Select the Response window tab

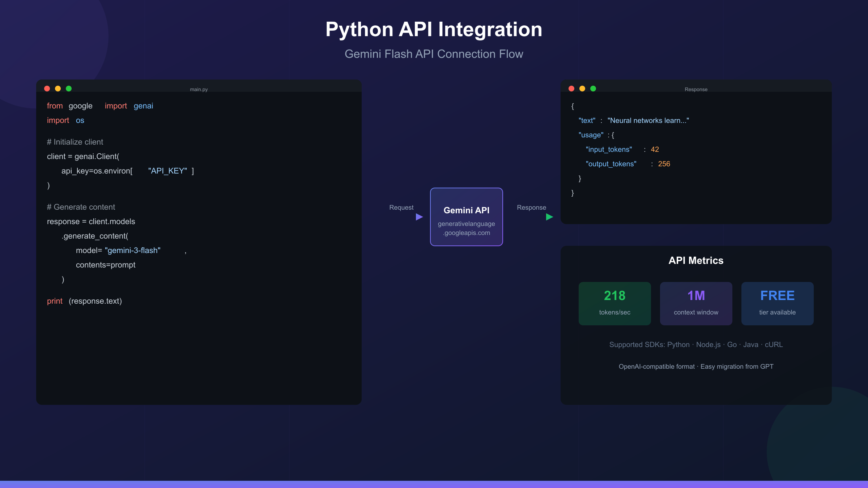point(696,89)
